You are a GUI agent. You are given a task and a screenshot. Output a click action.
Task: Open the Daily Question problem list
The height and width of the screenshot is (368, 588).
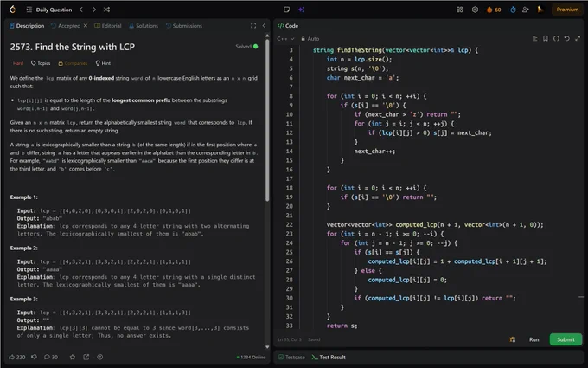49,10
